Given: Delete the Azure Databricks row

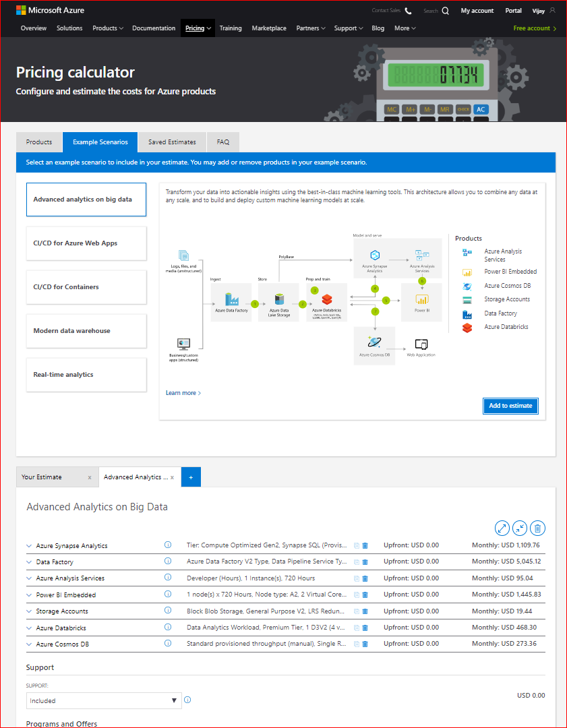Looking at the screenshot, I should point(365,628).
